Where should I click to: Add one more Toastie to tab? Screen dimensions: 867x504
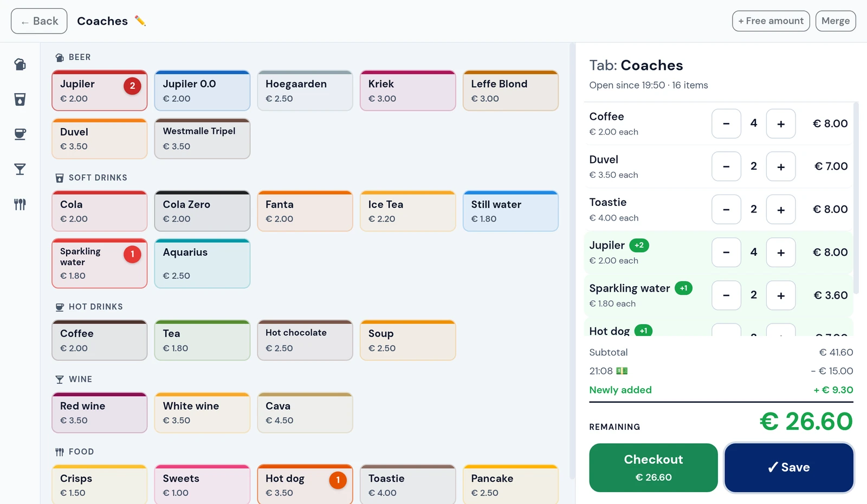pyautogui.click(x=781, y=209)
